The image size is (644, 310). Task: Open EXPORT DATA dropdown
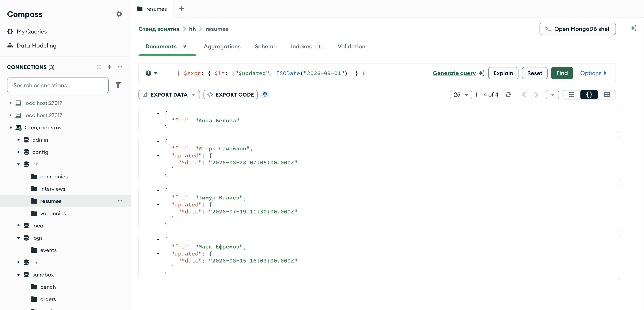(x=169, y=95)
